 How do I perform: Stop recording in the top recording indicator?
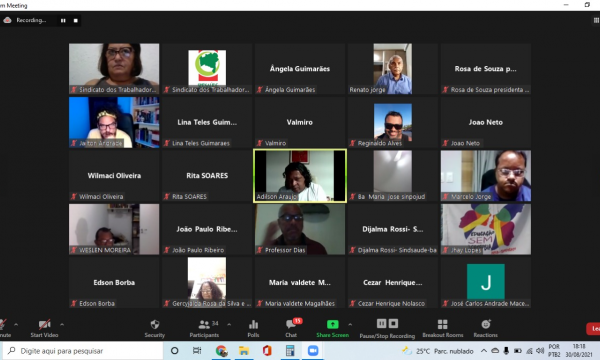pos(76,21)
